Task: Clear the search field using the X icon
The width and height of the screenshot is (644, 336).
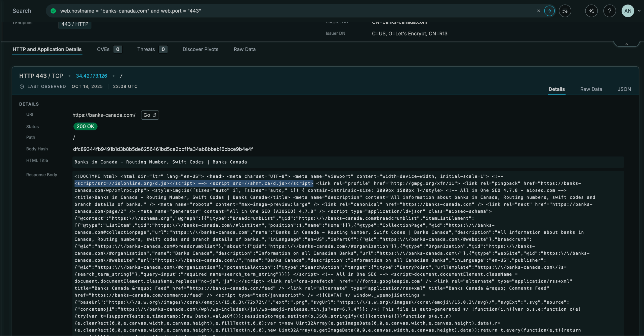Action: pyautogui.click(x=539, y=11)
